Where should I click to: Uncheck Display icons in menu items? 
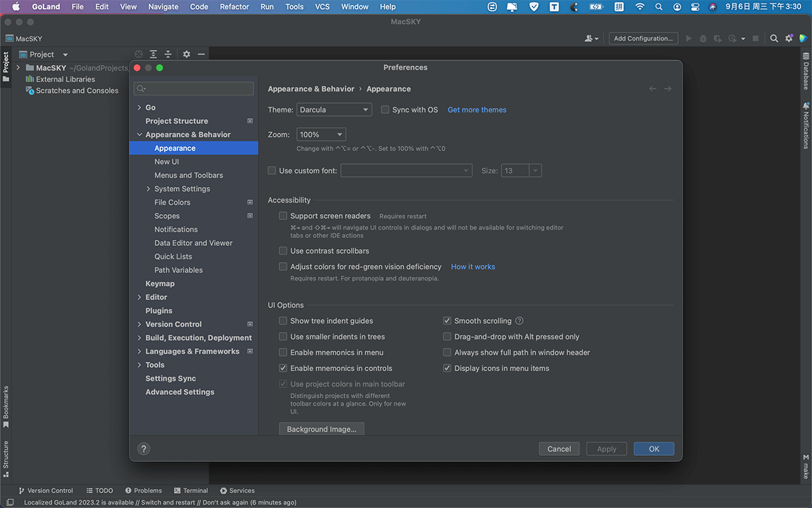(447, 368)
